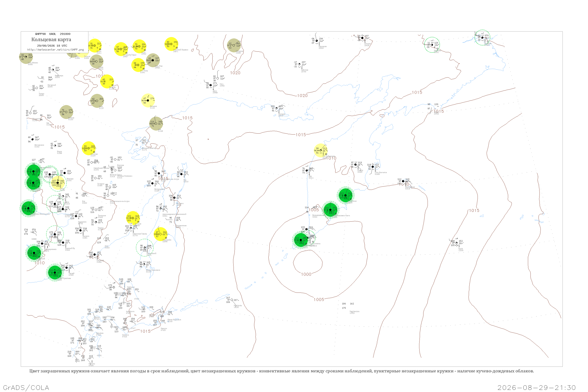Image resolution: width=588 pixels, height=392 pixels.
Task: Select the station label "Хуларин"
Action: [x=101, y=184]
